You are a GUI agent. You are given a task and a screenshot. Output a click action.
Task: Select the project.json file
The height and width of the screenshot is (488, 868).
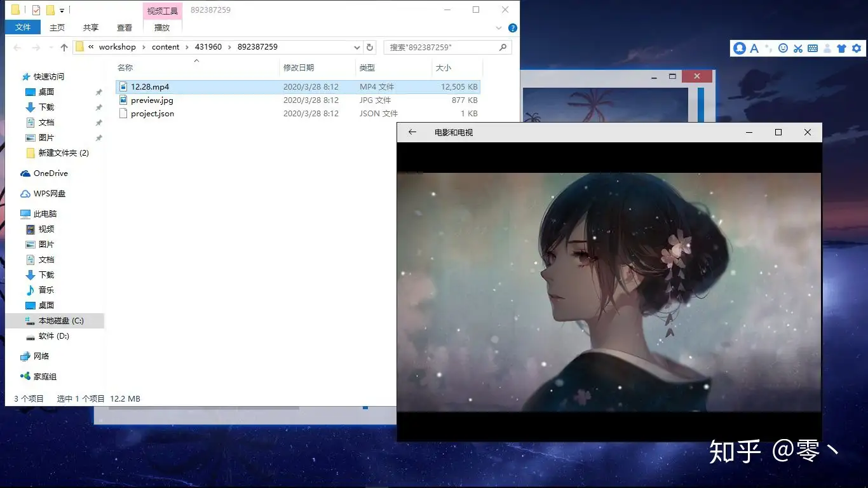coord(298,114)
